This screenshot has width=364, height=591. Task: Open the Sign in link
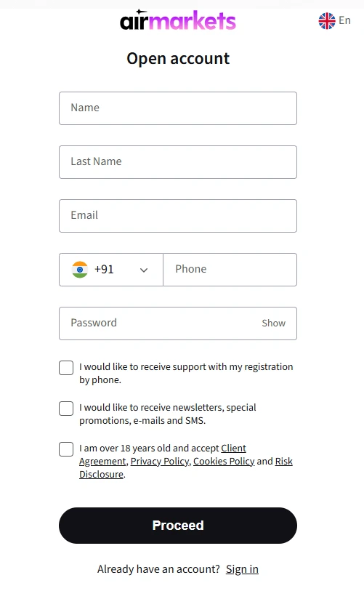[x=242, y=568]
